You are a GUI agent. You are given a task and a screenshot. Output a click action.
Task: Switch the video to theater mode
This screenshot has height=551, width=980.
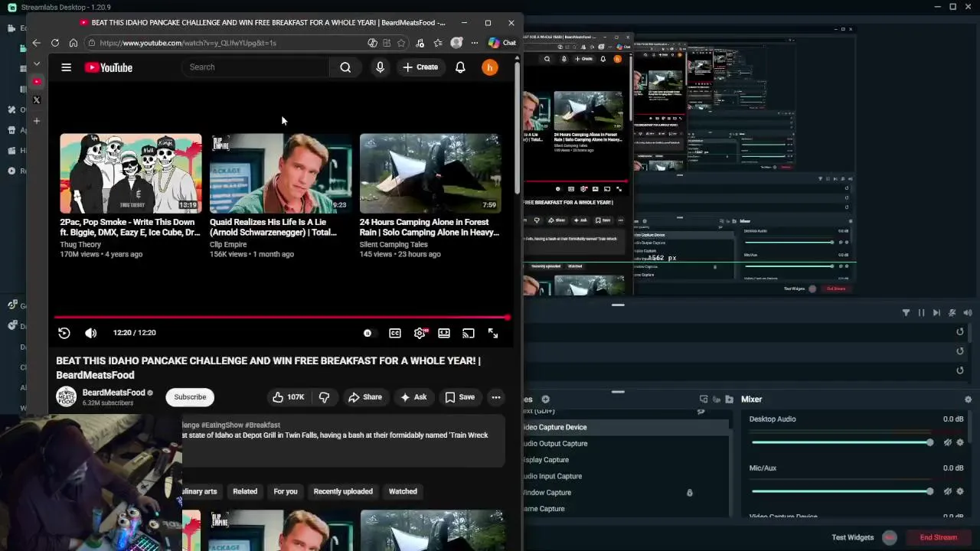(x=444, y=333)
